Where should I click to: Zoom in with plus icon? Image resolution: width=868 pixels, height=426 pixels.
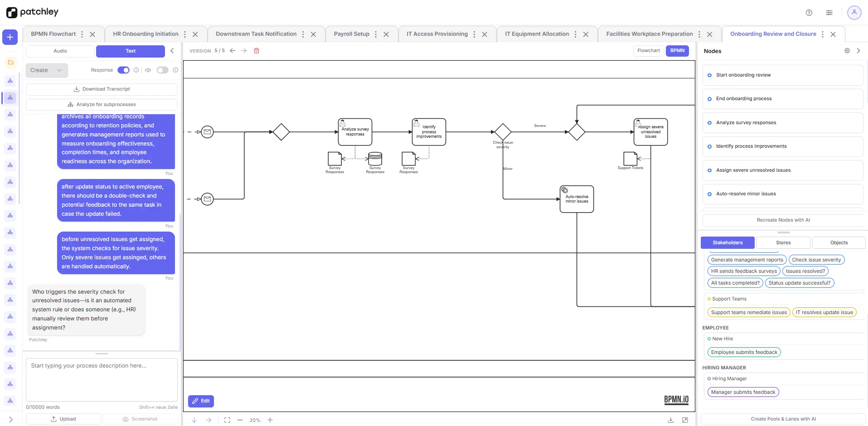pos(270,420)
